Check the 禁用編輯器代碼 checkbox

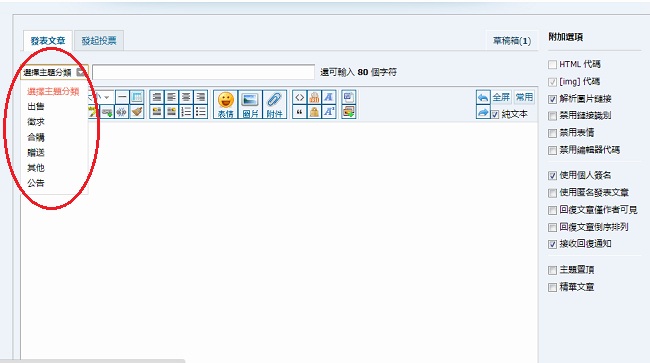point(552,150)
